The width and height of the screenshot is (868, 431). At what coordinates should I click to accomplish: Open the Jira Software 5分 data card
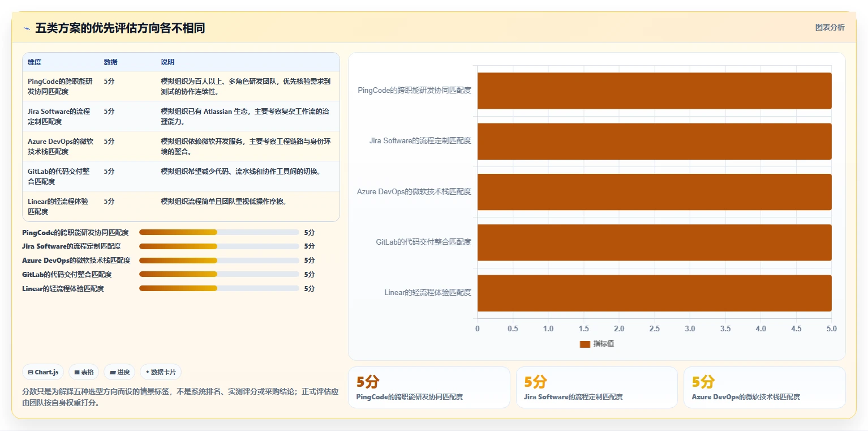point(596,387)
